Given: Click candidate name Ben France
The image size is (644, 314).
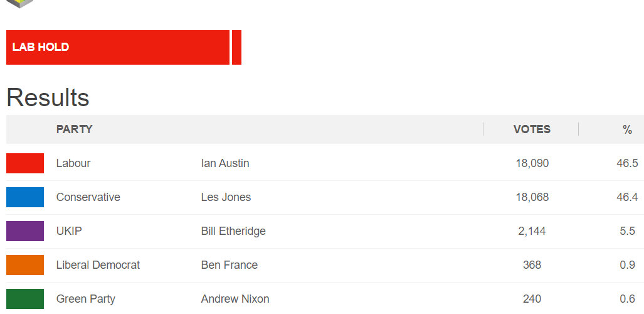Looking at the screenshot, I should 230,265.
